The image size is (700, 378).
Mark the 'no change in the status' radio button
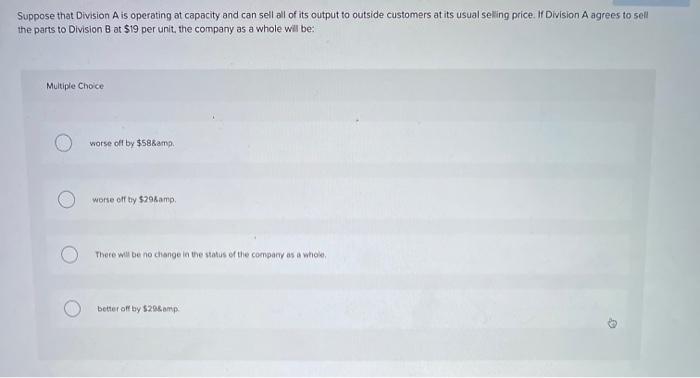pyautogui.click(x=70, y=255)
